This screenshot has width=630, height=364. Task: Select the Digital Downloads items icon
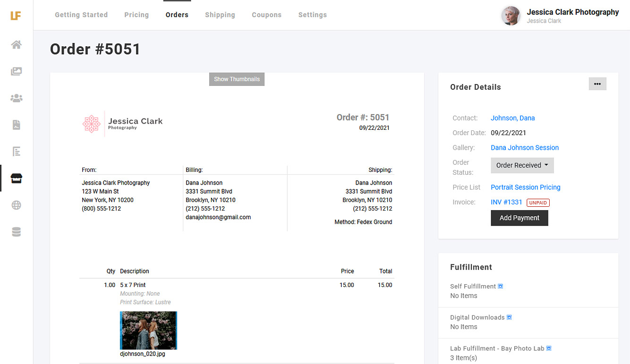pyautogui.click(x=509, y=317)
